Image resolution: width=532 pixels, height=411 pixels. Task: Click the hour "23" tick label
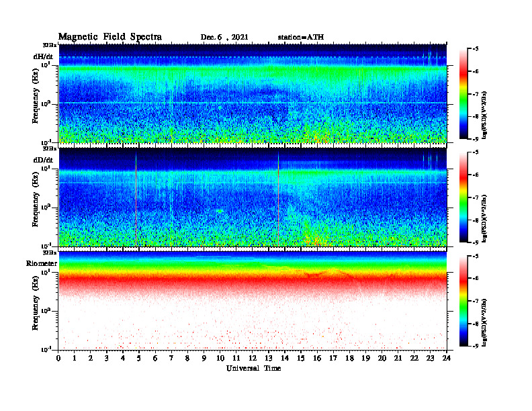(431, 359)
